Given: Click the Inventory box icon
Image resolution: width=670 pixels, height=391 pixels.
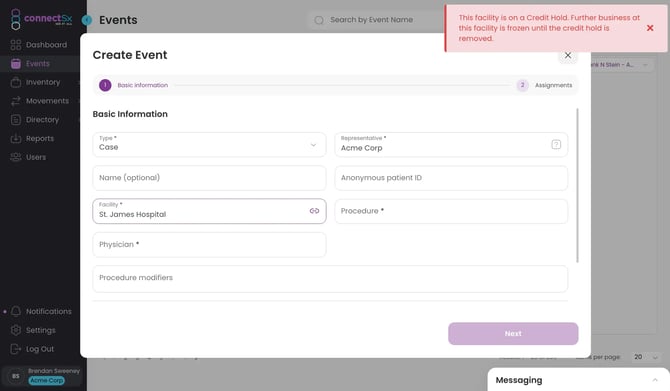Looking at the screenshot, I should pos(16,82).
